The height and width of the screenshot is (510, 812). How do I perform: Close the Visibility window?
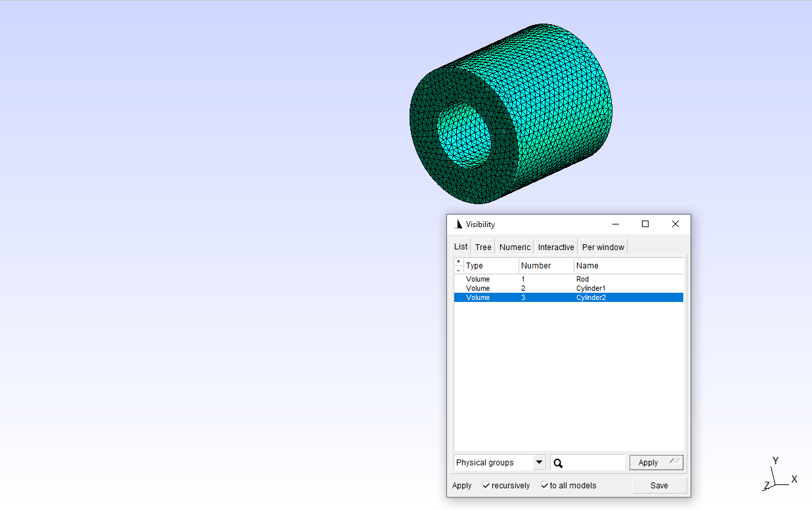coord(675,224)
